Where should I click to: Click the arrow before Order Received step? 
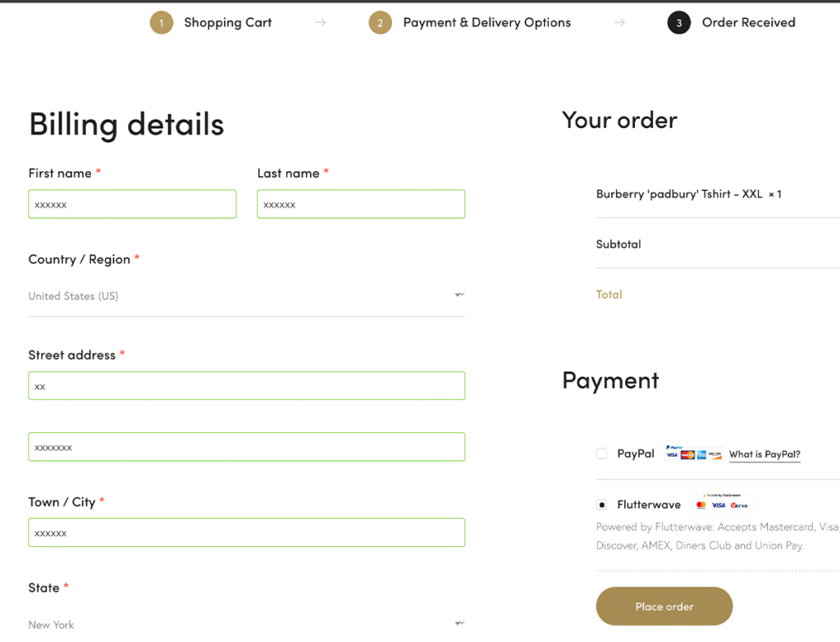pos(619,22)
